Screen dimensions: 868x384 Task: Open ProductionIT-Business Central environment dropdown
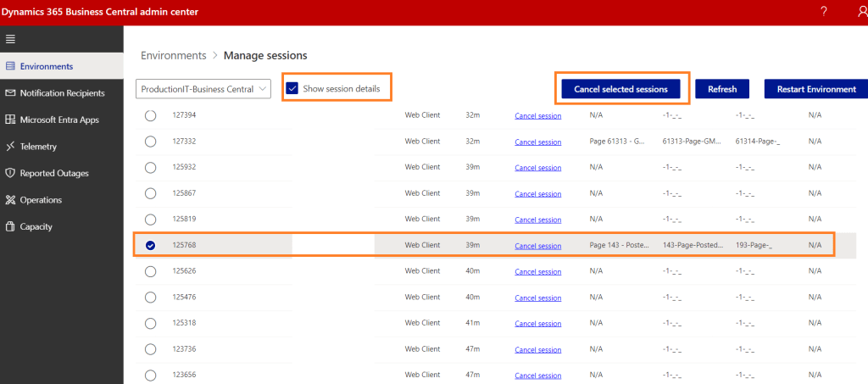pos(203,89)
